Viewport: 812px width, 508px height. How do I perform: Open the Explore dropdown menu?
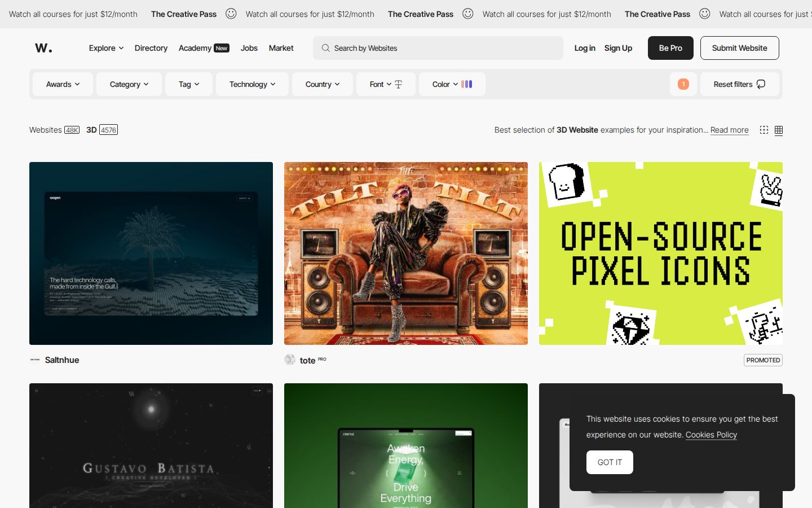click(106, 48)
